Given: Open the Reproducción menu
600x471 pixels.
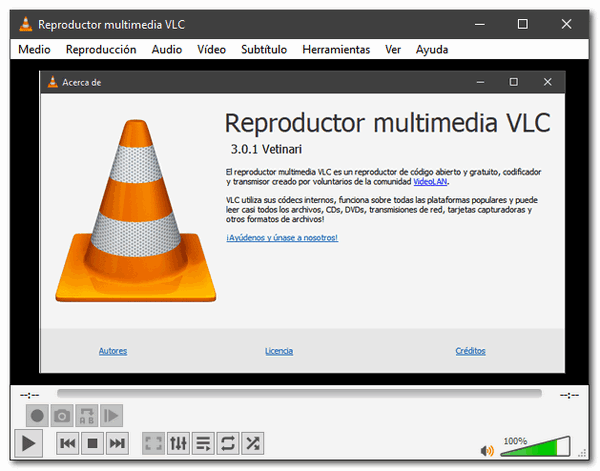Looking at the screenshot, I should tap(101, 49).
